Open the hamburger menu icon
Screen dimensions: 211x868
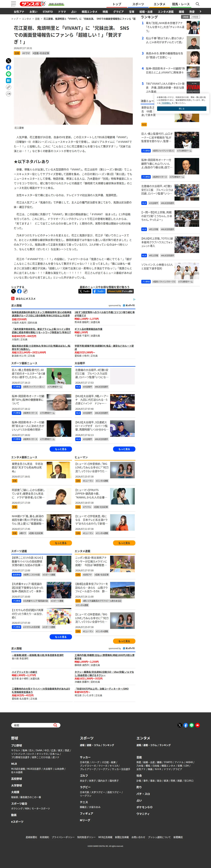click(x=13, y=4)
